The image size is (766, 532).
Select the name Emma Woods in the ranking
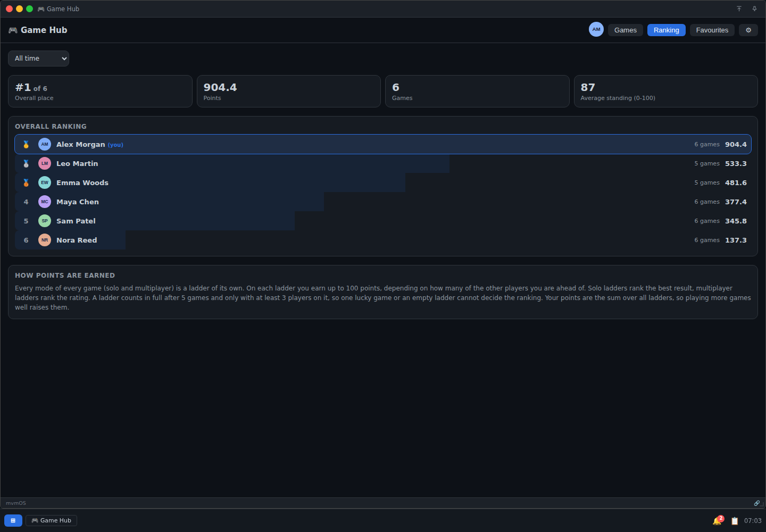click(82, 183)
